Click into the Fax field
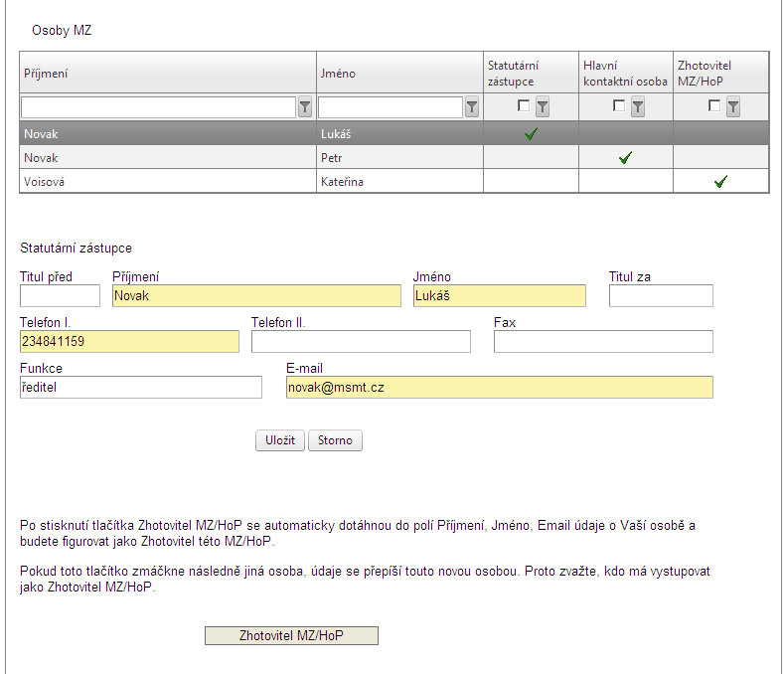The width and height of the screenshot is (784, 674). pyautogui.click(x=603, y=341)
